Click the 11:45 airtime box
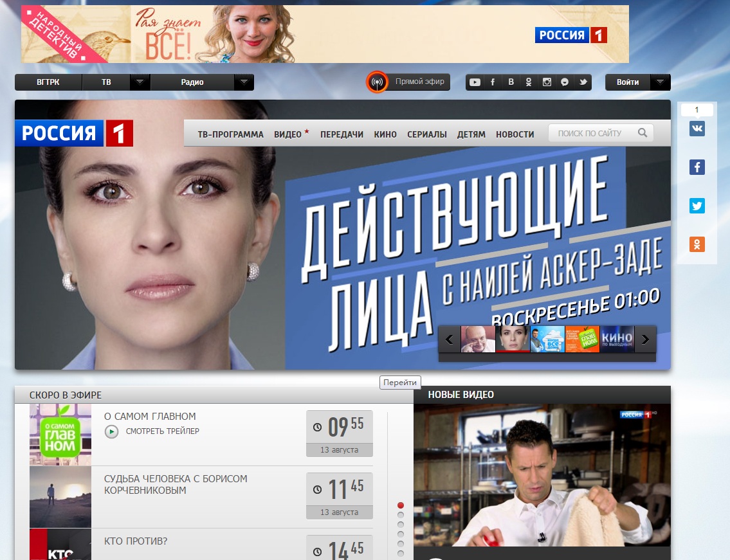Image resolution: width=730 pixels, height=560 pixels. [340, 496]
